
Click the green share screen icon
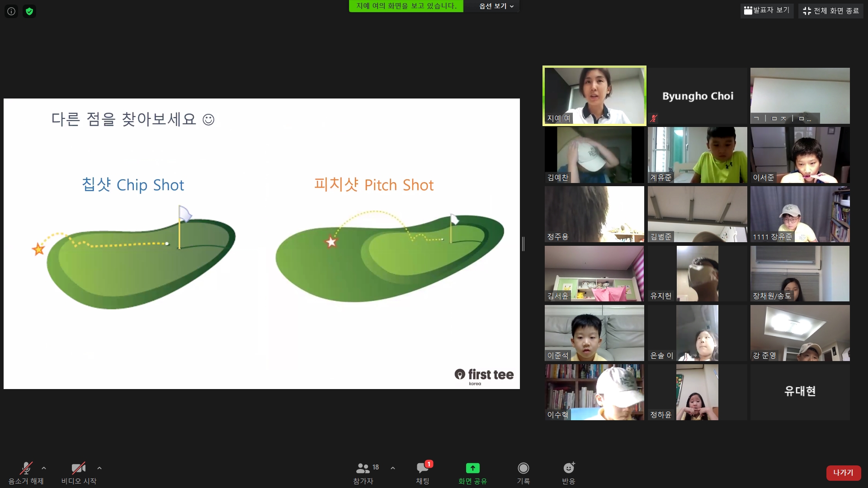472,468
